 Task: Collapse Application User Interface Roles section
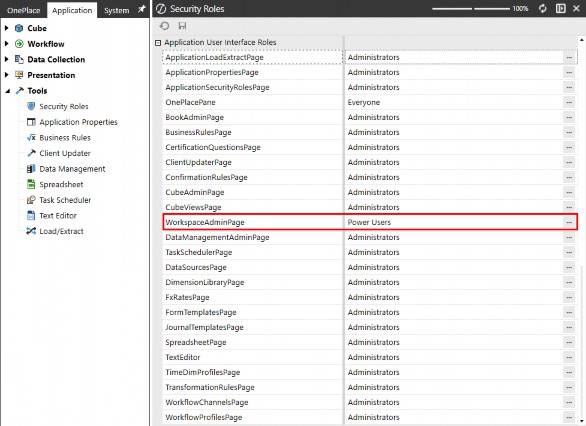coord(158,43)
